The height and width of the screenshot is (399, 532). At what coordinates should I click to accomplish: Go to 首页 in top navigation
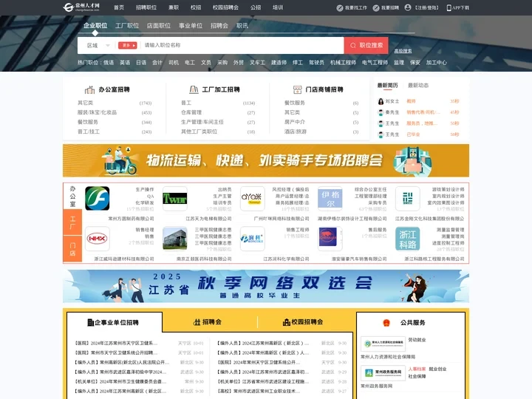[x=119, y=7]
